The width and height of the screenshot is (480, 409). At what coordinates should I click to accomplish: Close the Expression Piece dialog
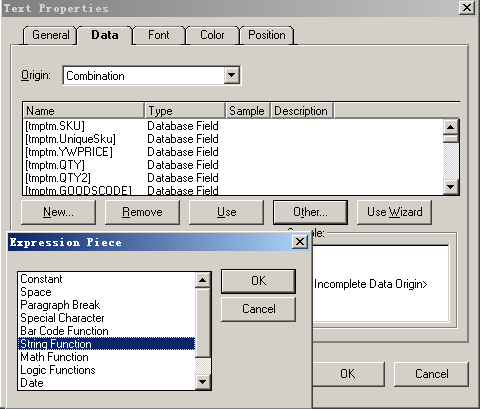pos(300,242)
